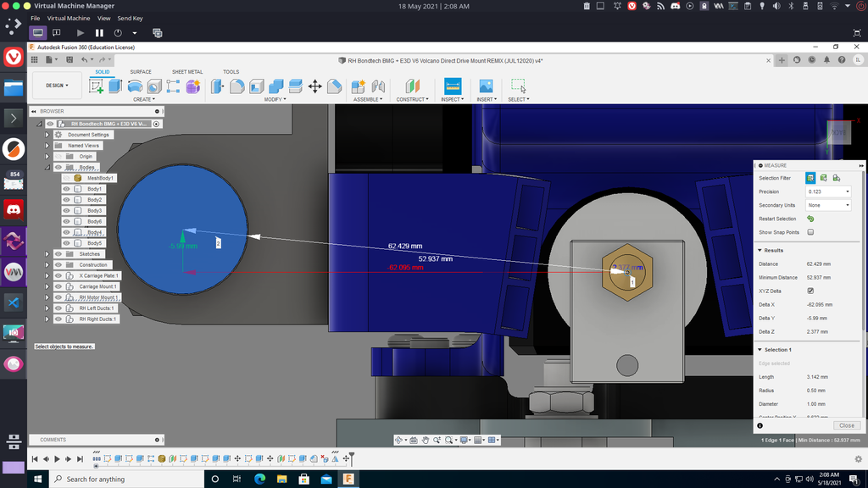This screenshot has height=488, width=868.
Task: Open the TOOLS tab
Action: pos(231,72)
